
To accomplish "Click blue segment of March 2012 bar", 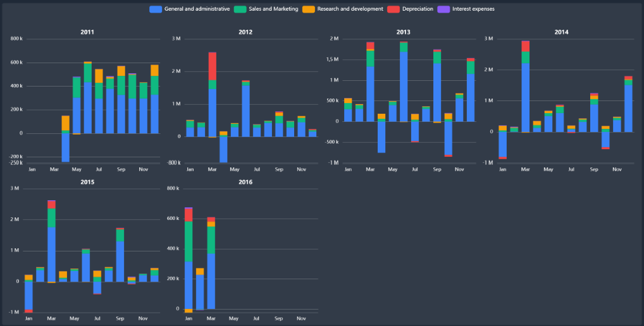I will pyautogui.click(x=213, y=112).
